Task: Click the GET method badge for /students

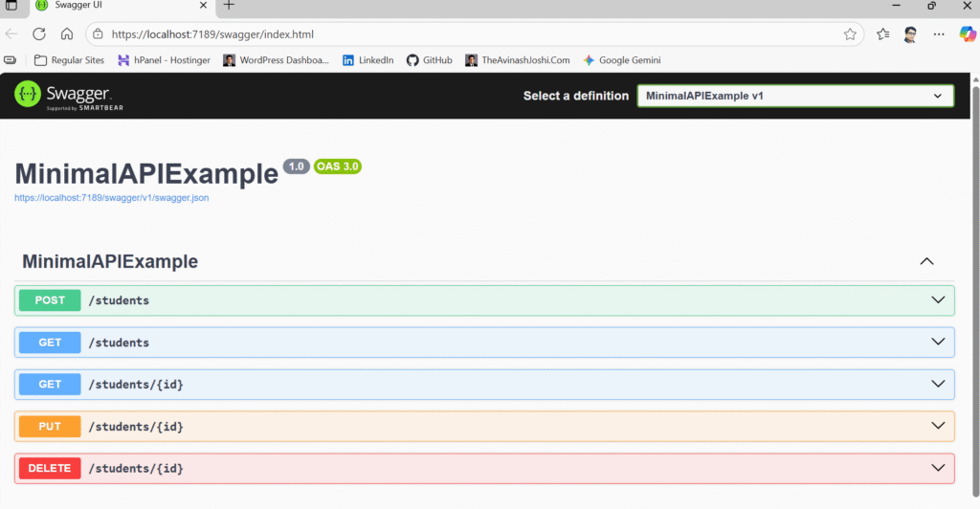Action: point(50,343)
